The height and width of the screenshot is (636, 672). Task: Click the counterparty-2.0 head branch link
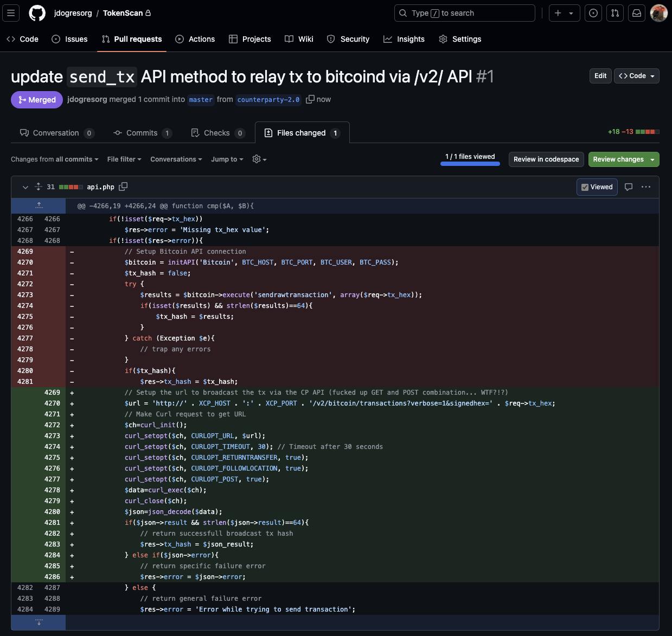(x=268, y=100)
